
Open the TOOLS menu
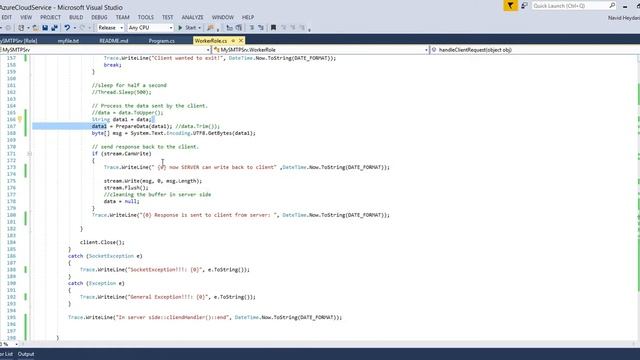146,17
